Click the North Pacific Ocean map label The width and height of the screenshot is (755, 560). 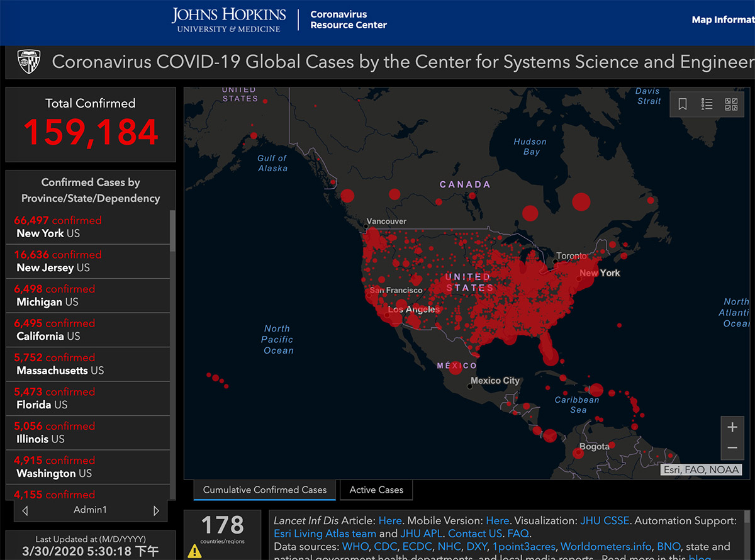(x=277, y=339)
